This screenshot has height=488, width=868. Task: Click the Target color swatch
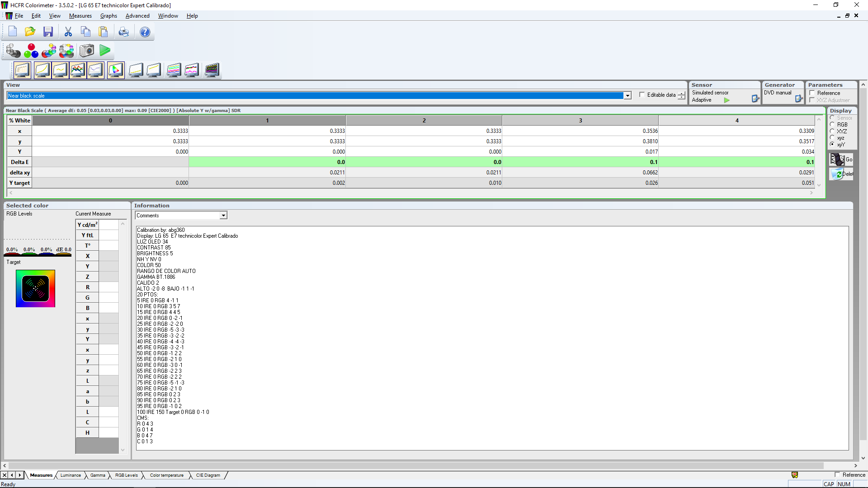[x=35, y=289]
